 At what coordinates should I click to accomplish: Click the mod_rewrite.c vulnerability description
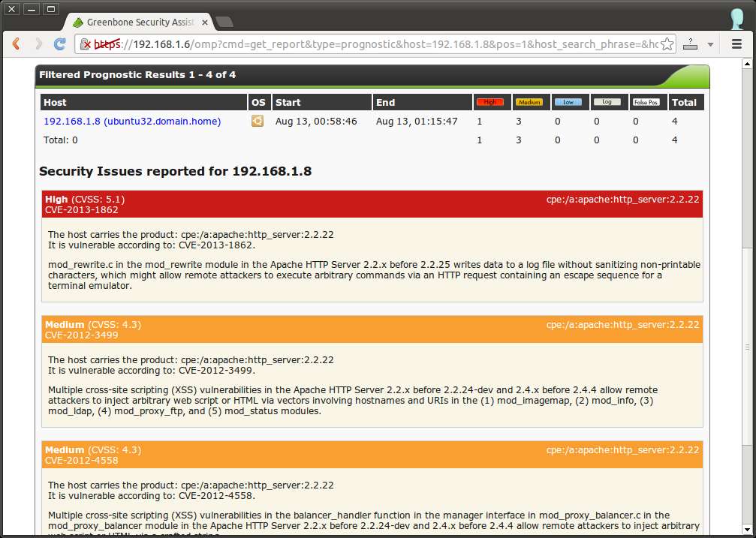[x=374, y=275]
